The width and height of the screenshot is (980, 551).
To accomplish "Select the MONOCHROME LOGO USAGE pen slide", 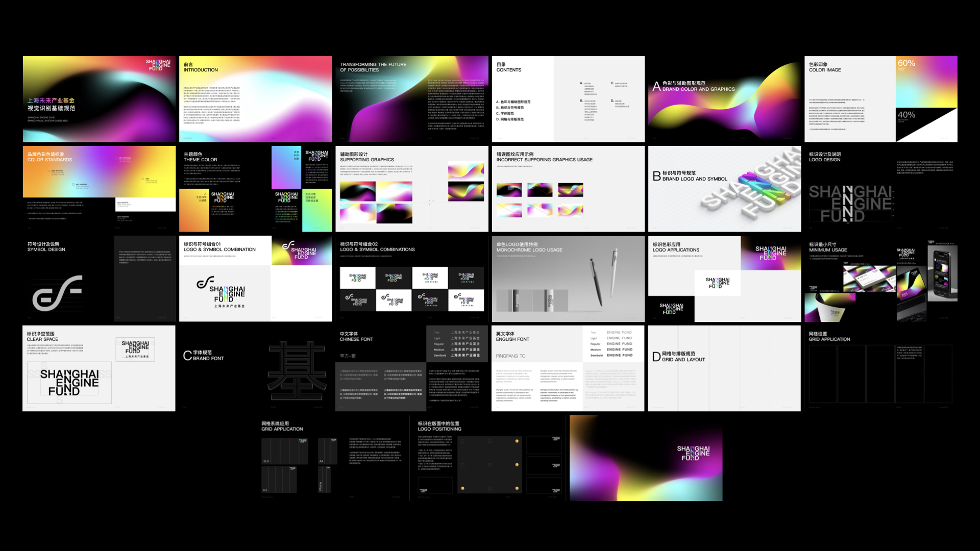I will click(568, 279).
